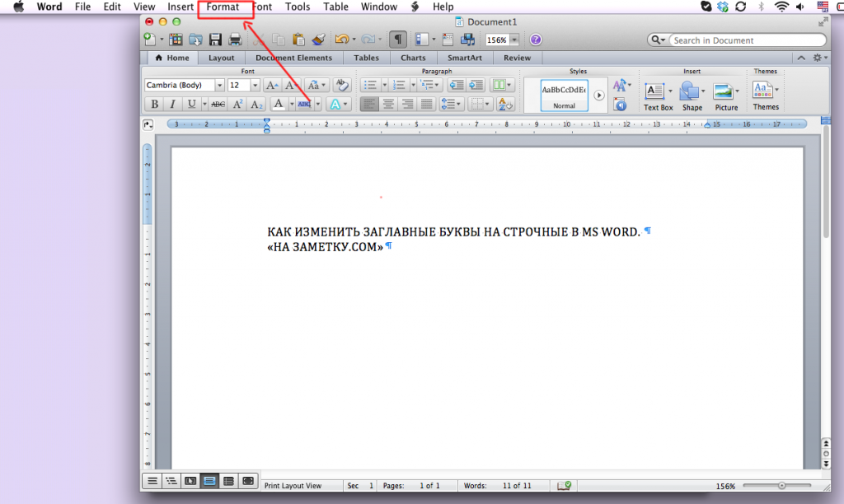Open the Picture insert icon
The height and width of the screenshot is (504, 844).
(x=725, y=97)
